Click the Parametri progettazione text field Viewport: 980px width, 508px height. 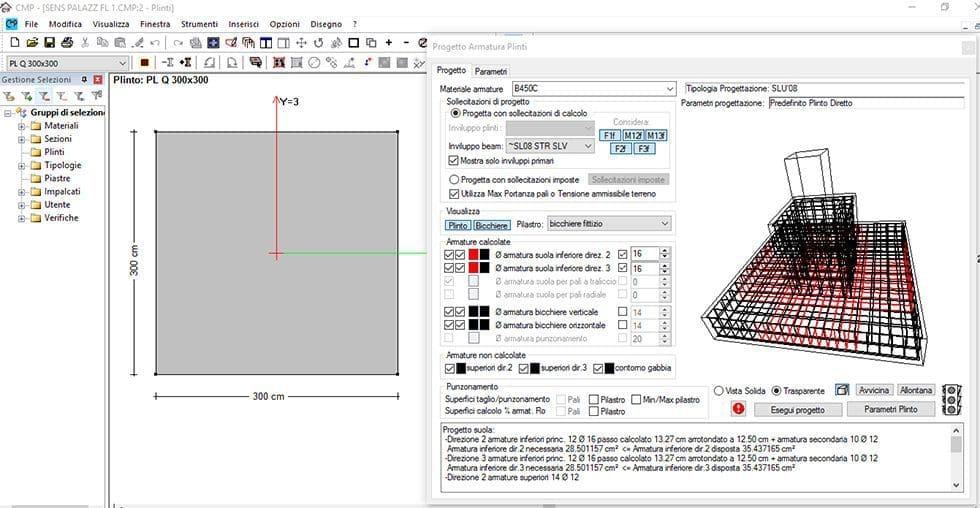click(x=865, y=103)
